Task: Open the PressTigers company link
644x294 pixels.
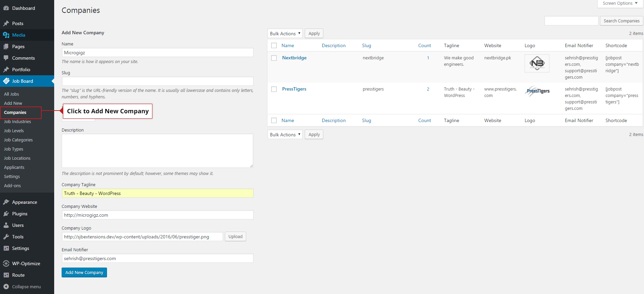Action: [294, 89]
